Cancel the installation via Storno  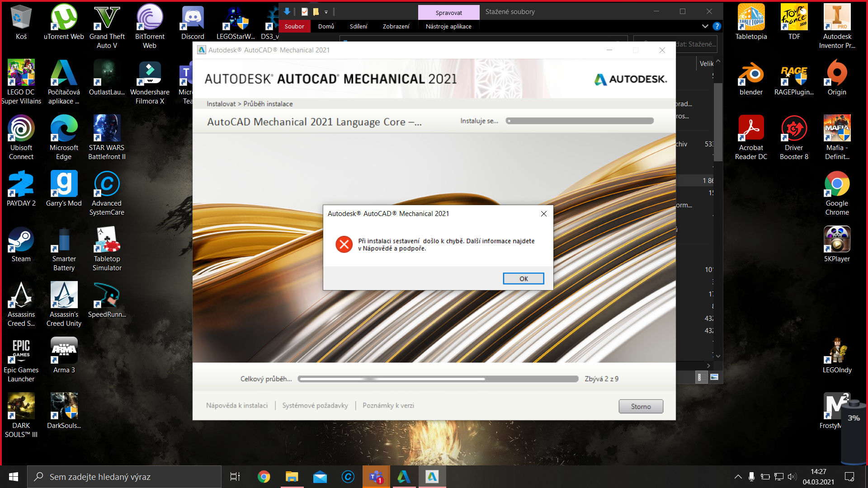pyautogui.click(x=641, y=406)
